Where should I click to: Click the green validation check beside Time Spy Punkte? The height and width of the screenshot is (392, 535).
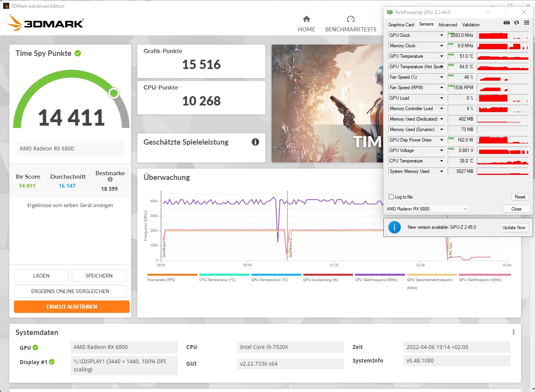tap(78, 53)
